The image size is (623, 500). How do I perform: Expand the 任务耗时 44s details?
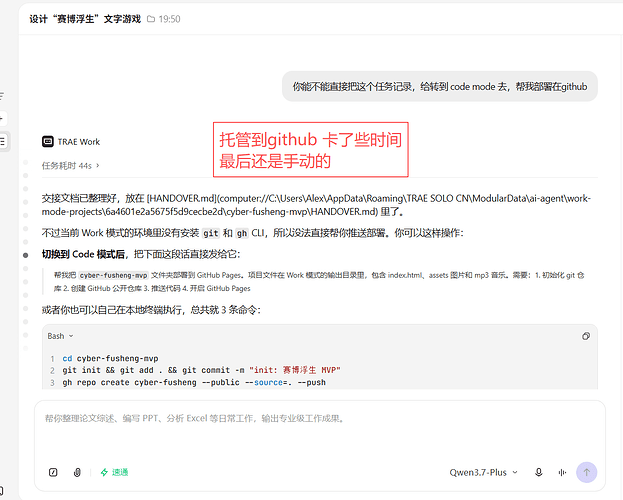[70, 166]
